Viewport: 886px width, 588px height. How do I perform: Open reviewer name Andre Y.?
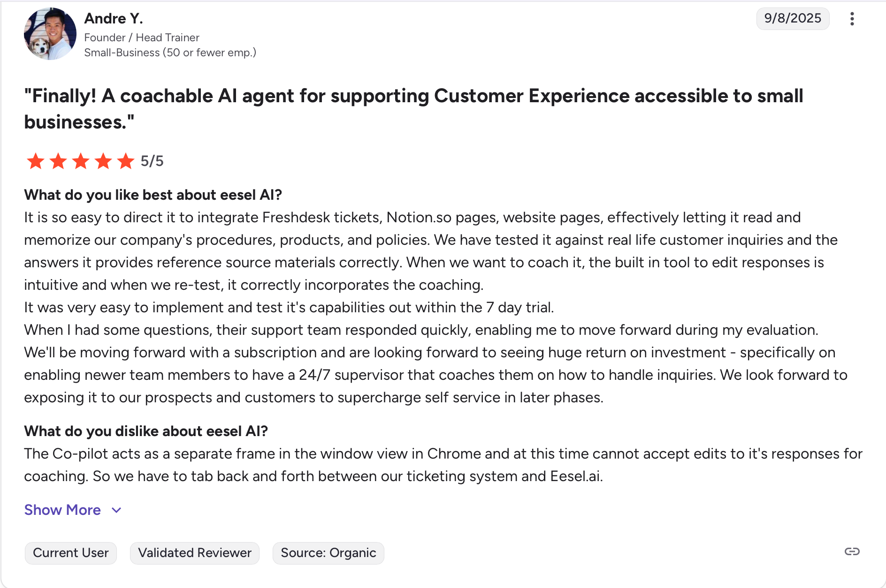(114, 18)
